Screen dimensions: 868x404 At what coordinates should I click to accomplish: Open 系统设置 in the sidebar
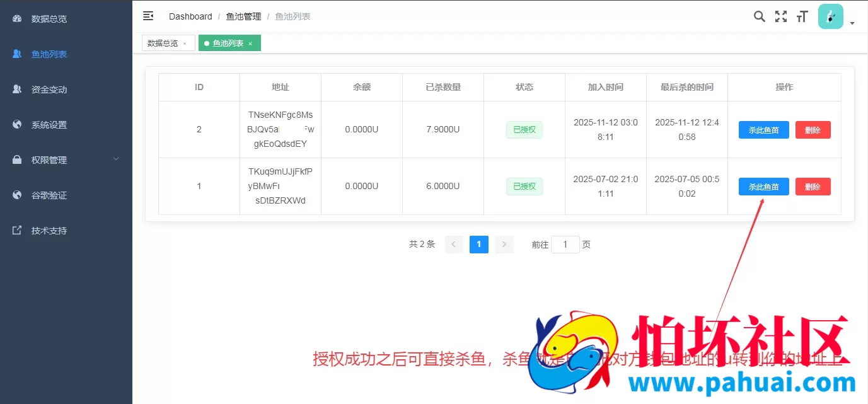66,125
